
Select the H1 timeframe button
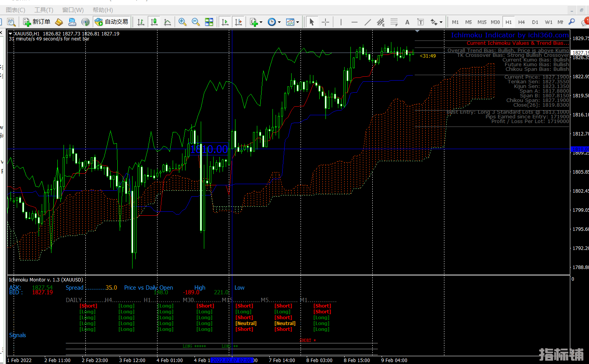[x=509, y=22]
